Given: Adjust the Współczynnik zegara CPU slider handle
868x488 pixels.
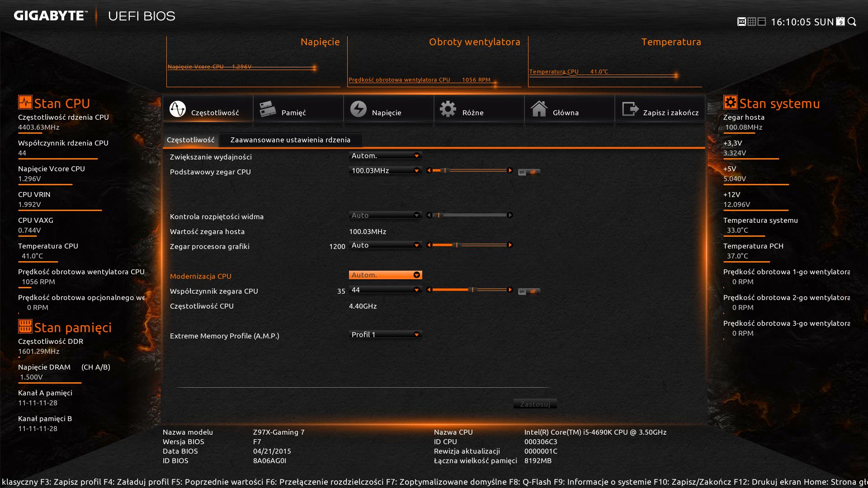Looking at the screenshot, I should pyautogui.click(x=472, y=290).
